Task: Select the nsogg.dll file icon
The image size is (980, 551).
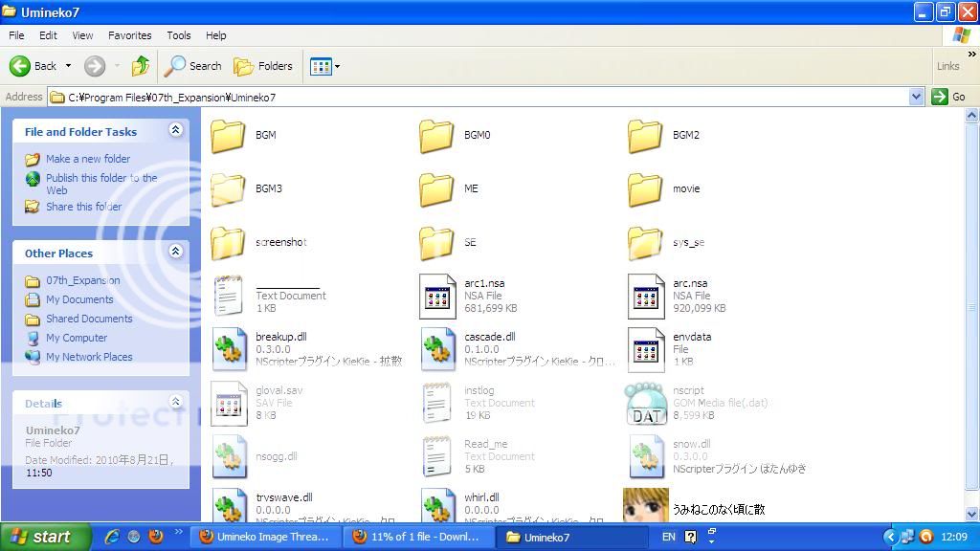Action: (229, 456)
